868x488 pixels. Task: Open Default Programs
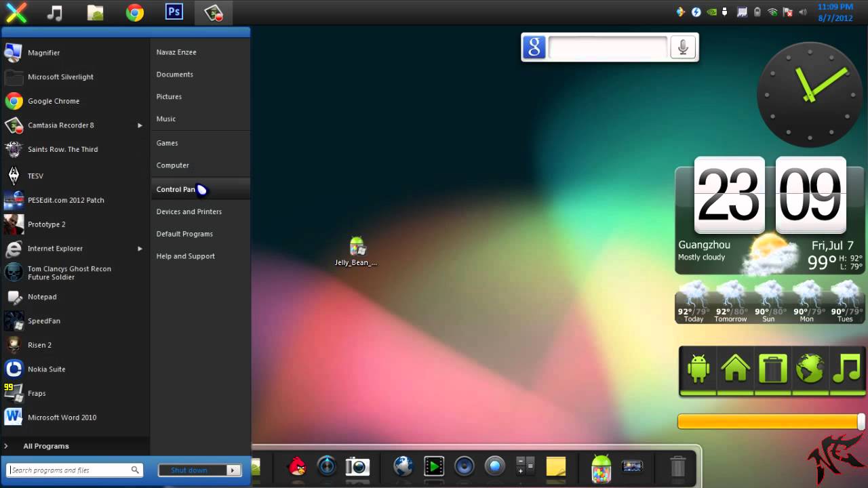pyautogui.click(x=184, y=234)
